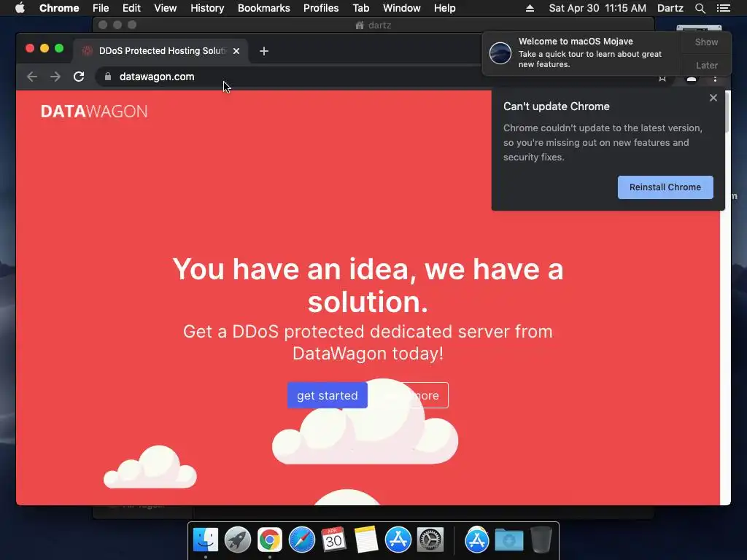Open Google Chrome from the Dock
Viewport: 747px width, 560px height.
point(270,540)
